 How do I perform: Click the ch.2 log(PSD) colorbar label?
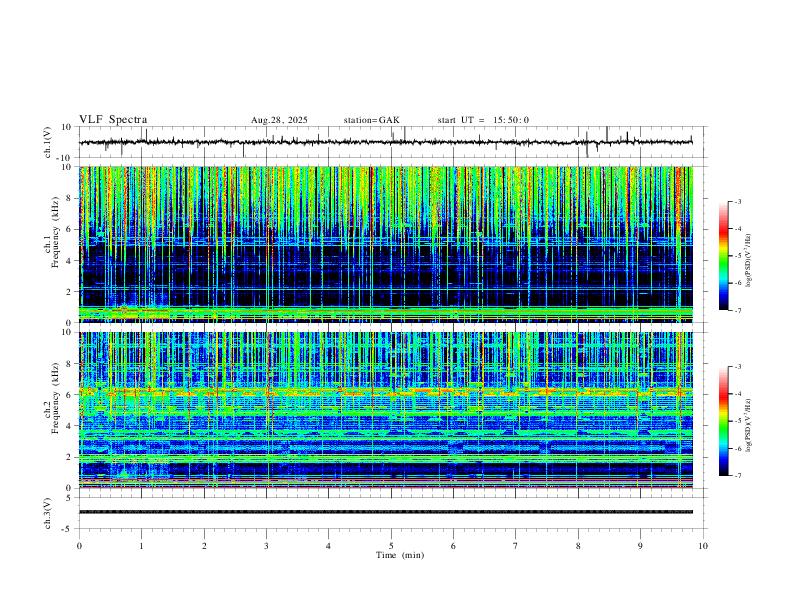pyautogui.click(x=748, y=426)
